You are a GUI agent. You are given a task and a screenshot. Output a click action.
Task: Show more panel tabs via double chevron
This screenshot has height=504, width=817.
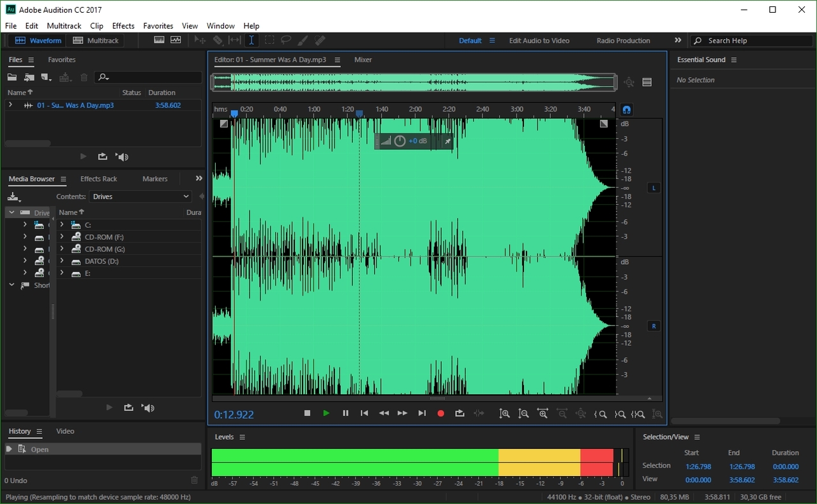coord(199,179)
